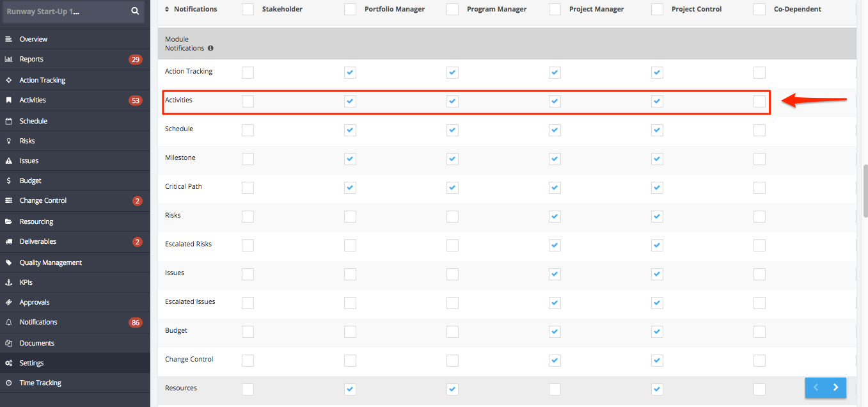Image resolution: width=868 pixels, height=407 pixels.
Task: Click the Overview list icon
Action: (x=9, y=39)
